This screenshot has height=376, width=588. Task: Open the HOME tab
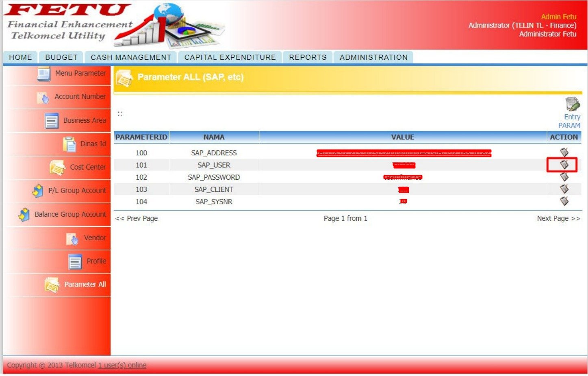click(x=20, y=57)
